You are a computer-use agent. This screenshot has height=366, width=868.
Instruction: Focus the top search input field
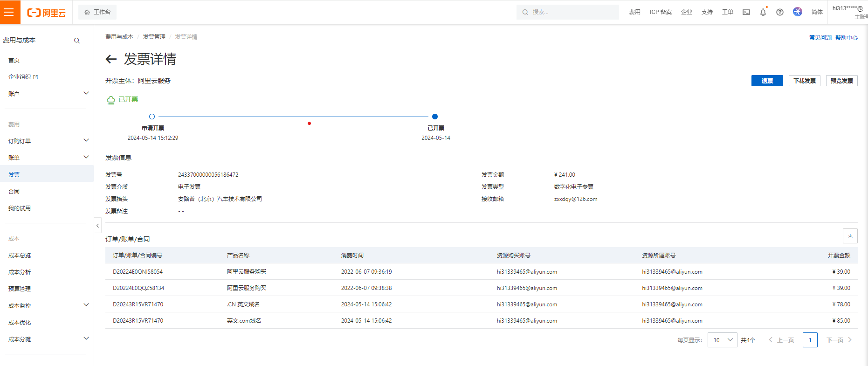point(568,12)
